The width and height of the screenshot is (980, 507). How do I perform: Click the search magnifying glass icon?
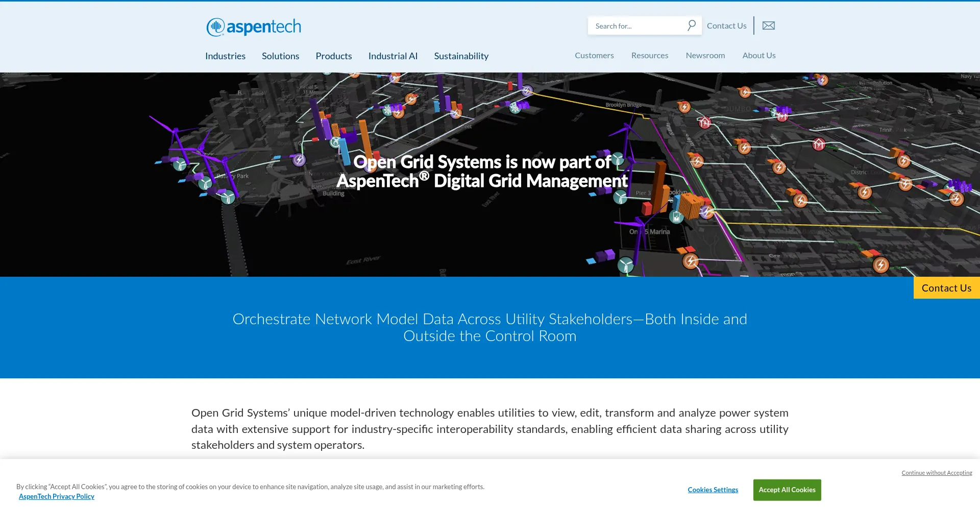pyautogui.click(x=691, y=26)
